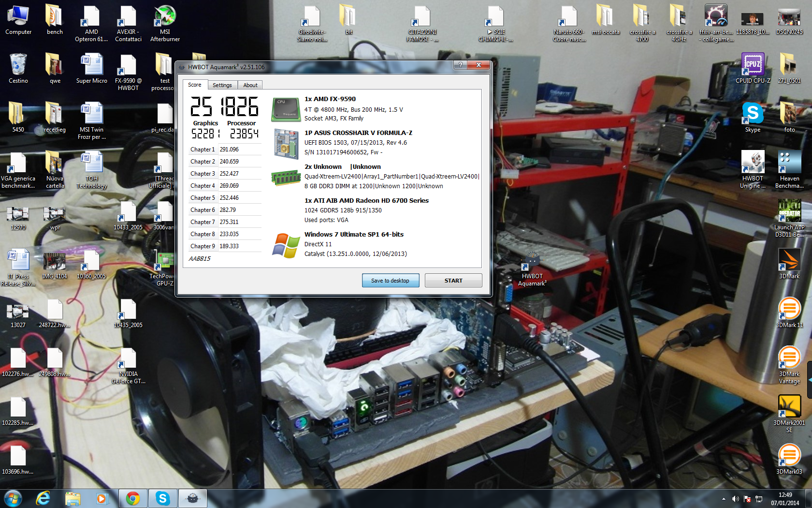This screenshot has height=508, width=812.
Task: Open the VGA generica benchmark shortcut
Action: pyautogui.click(x=18, y=169)
